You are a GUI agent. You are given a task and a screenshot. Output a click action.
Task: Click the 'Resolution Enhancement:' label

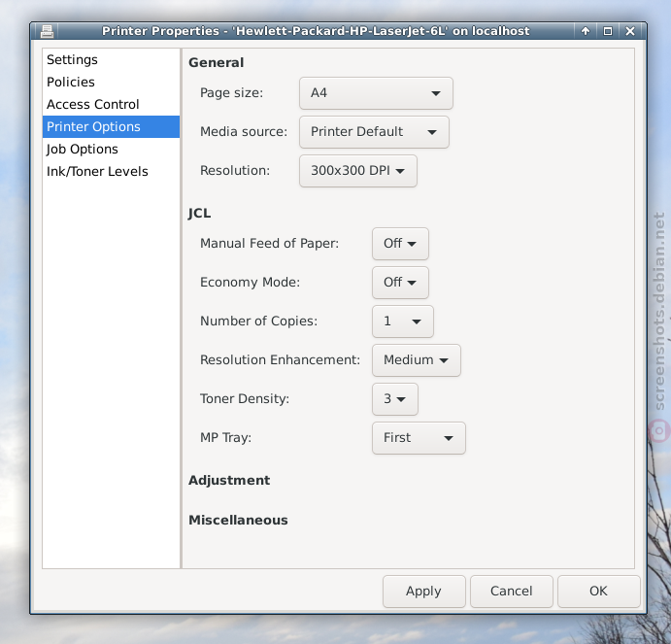(x=280, y=359)
